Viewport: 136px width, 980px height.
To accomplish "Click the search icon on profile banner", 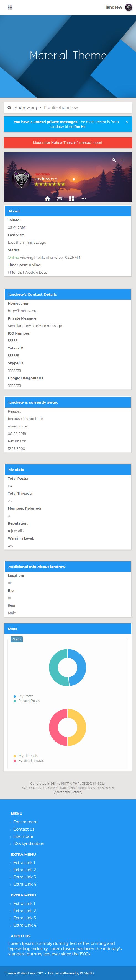I will tap(114, 160).
